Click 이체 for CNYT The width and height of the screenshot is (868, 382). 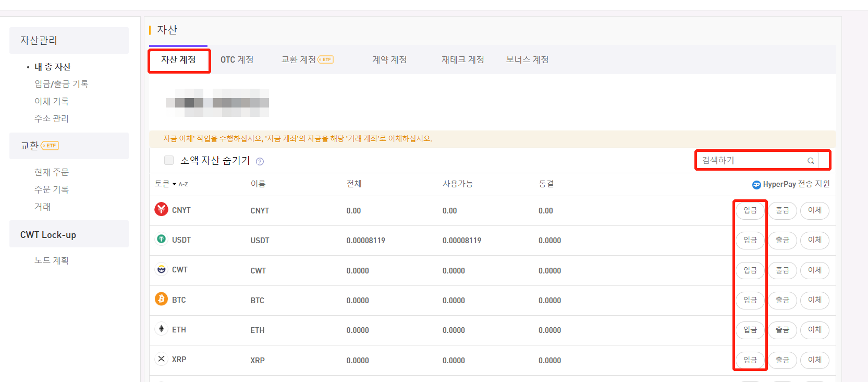tap(815, 210)
